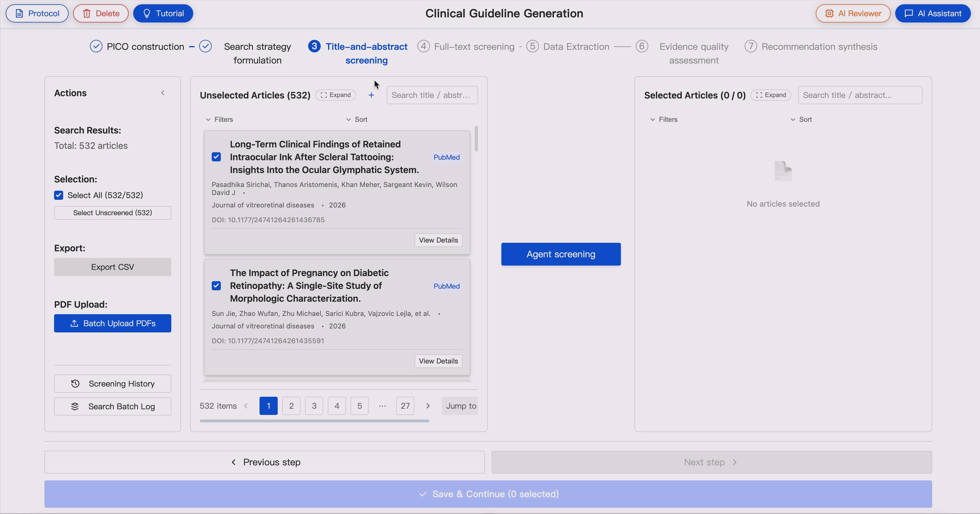Click the pagination ellipsis to skip pages

382,406
